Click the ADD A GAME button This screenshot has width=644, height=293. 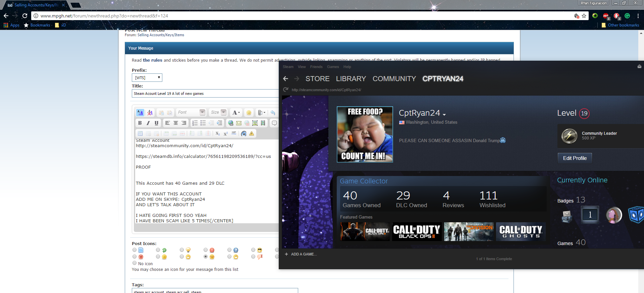click(301, 254)
